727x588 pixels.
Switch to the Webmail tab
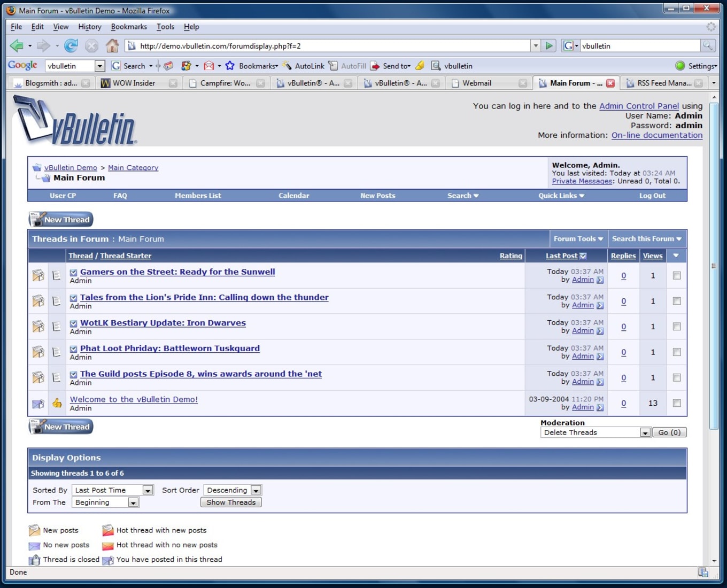tap(489, 83)
